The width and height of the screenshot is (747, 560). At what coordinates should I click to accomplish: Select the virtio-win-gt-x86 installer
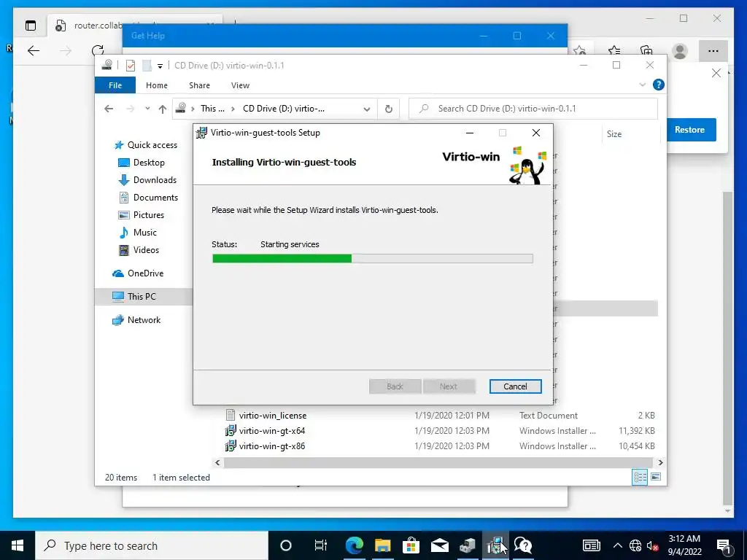coord(271,446)
